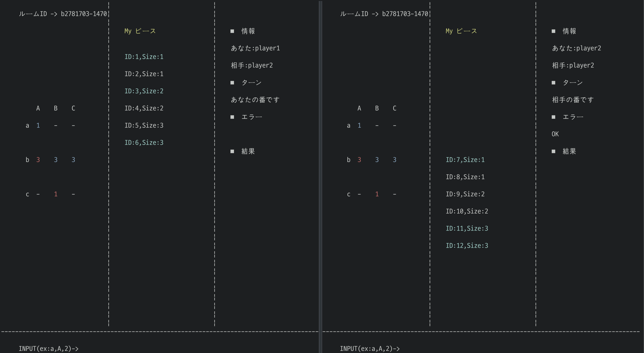The height and width of the screenshot is (353, 644).
Task: Click column header B on player2 board
Action: 376,108
